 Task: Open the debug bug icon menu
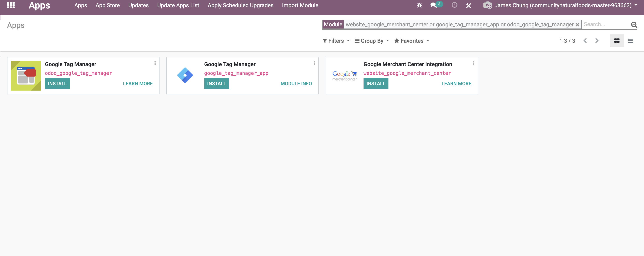(x=419, y=5)
